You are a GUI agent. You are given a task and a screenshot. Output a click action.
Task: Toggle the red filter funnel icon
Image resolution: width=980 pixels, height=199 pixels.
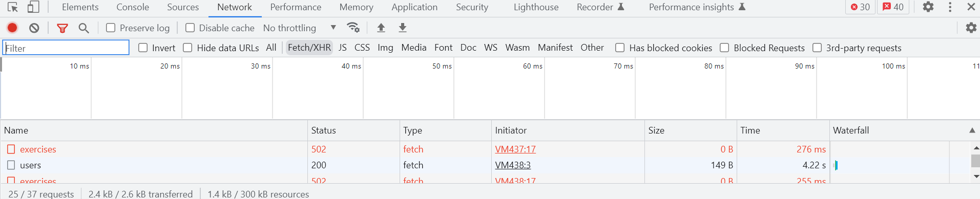tap(62, 28)
